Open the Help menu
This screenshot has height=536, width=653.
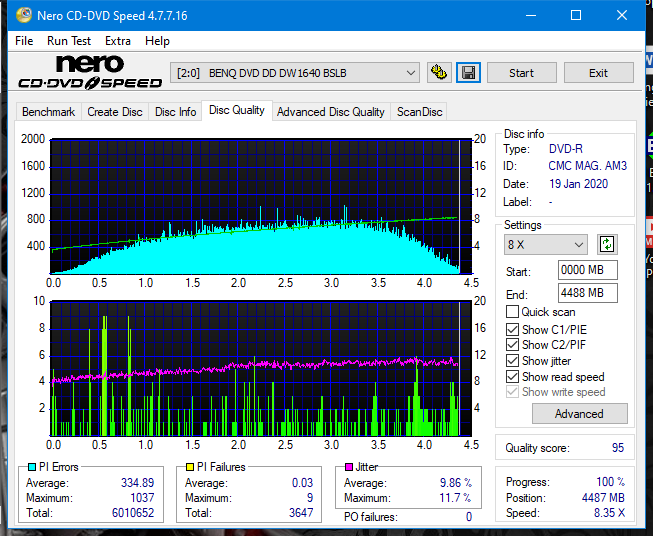[x=157, y=41]
